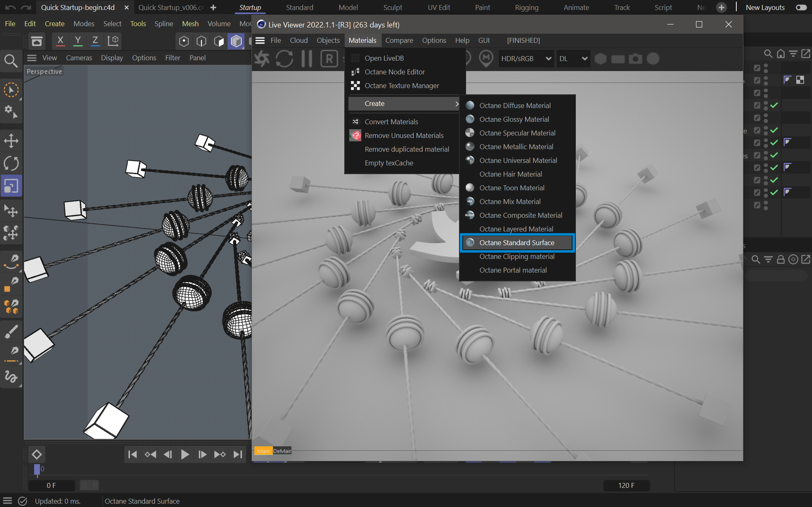Viewport: 812px width, 507px height.
Task: Choose Octane Standard Surface material
Action: tap(516, 243)
